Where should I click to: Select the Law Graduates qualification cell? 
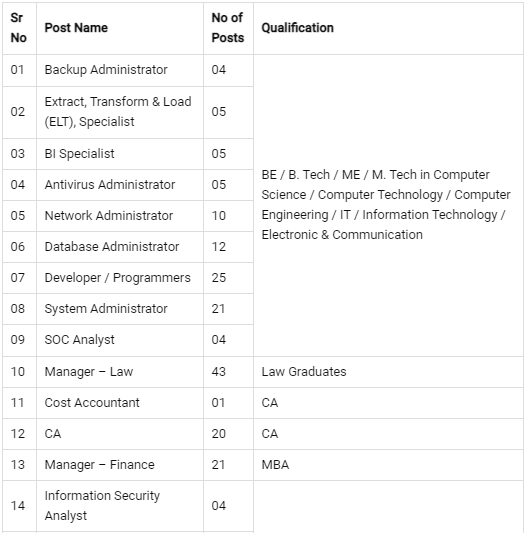coord(388,372)
